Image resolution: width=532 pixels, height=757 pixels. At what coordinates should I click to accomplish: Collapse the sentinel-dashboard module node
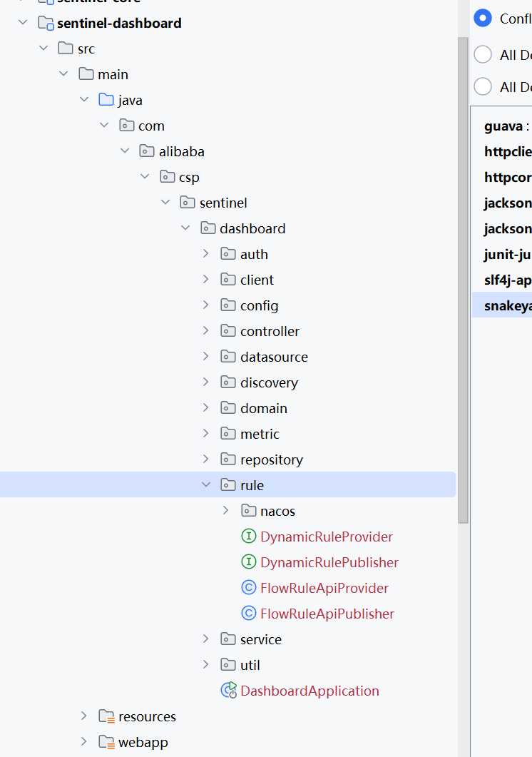click(x=23, y=23)
